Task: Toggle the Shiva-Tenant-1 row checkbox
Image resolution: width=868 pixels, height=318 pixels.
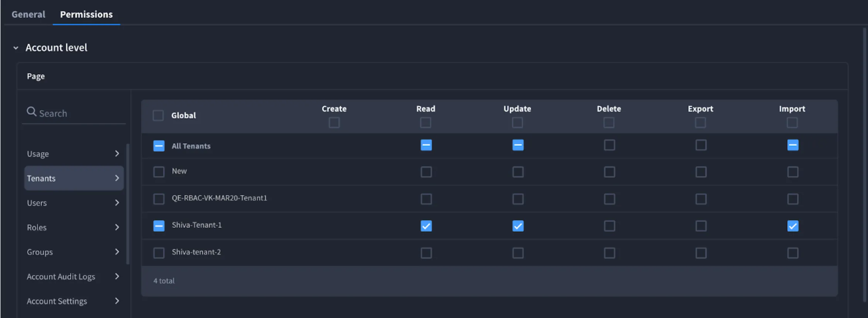Action: (x=159, y=226)
